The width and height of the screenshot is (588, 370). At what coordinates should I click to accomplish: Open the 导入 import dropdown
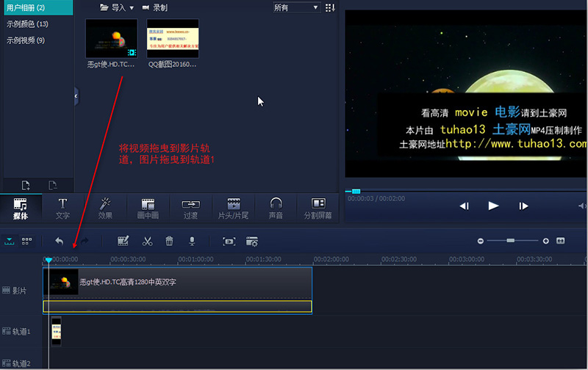click(x=117, y=7)
